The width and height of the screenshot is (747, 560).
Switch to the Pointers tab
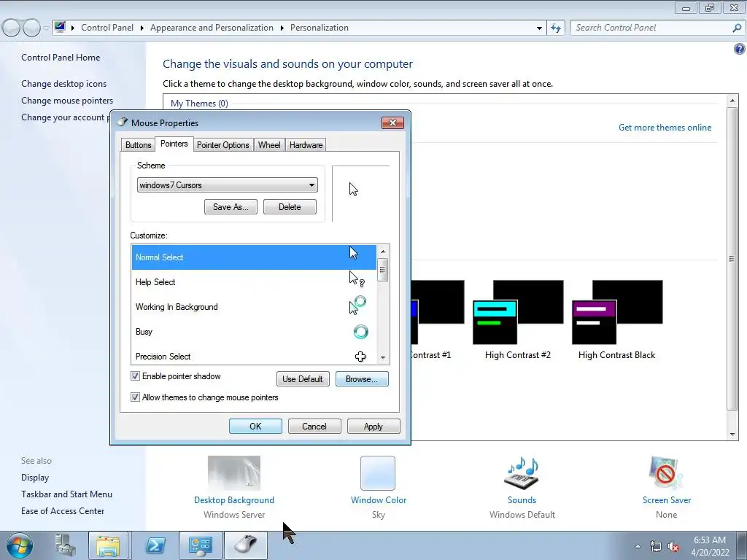(174, 144)
